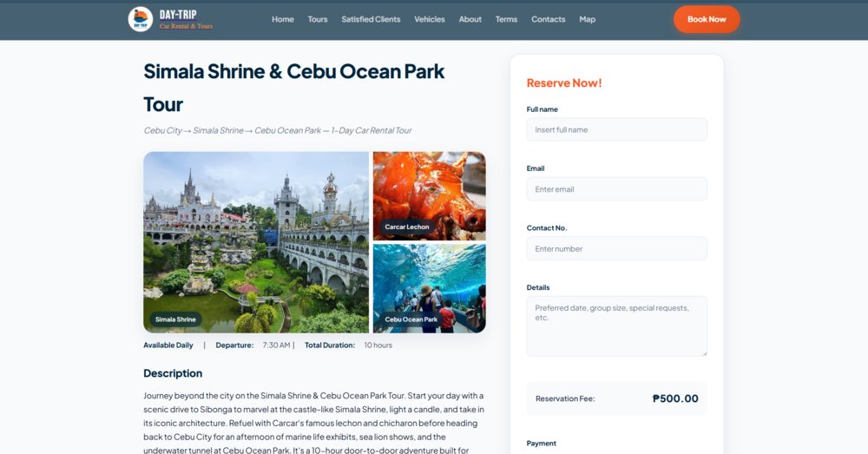The image size is (868, 454).
Task: Click the ₱500.00 reservation fee amount
Action: [x=675, y=398]
